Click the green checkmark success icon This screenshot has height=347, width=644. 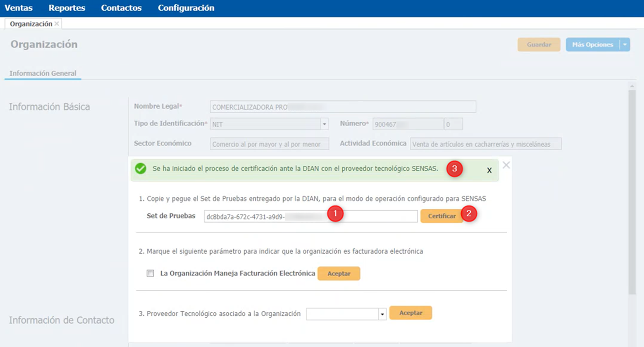(141, 169)
